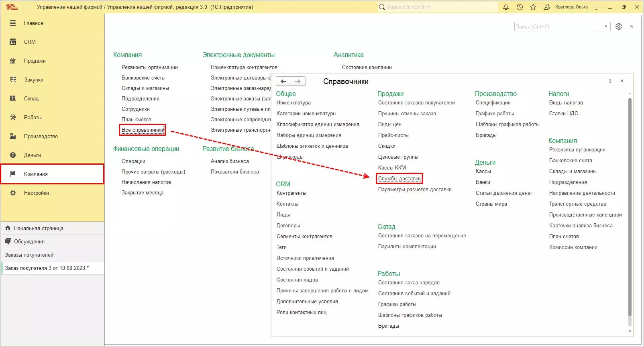Open the Главное section
Viewport: 644px width, 347px height.
[34, 23]
